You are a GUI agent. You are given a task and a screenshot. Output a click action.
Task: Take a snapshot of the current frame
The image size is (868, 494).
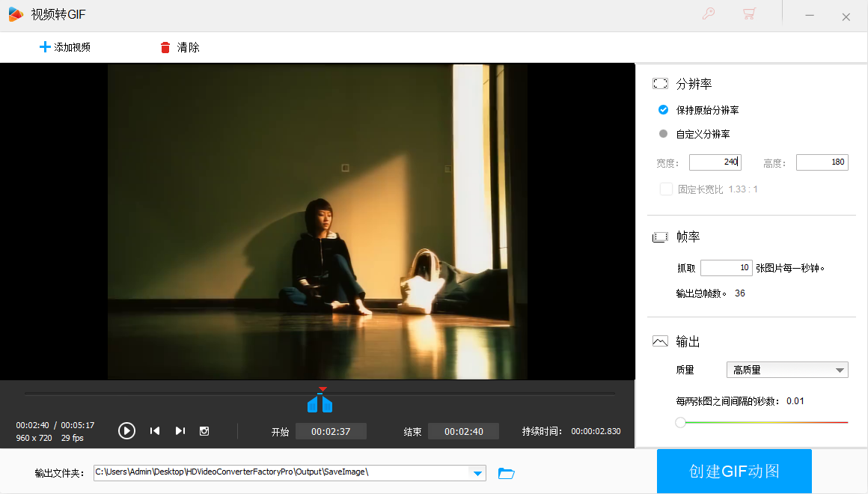point(204,430)
